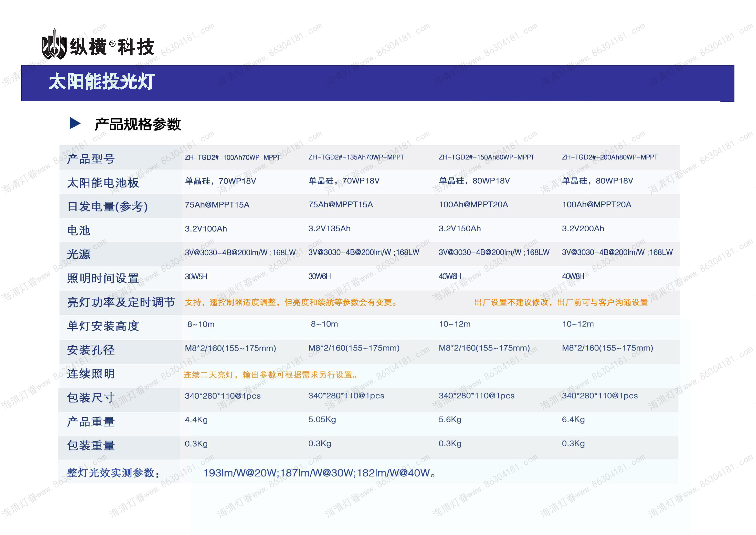Screen dimensions: 756x535
Task: Click the 纵横科技 shield logo icon
Action: click(x=54, y=45)
